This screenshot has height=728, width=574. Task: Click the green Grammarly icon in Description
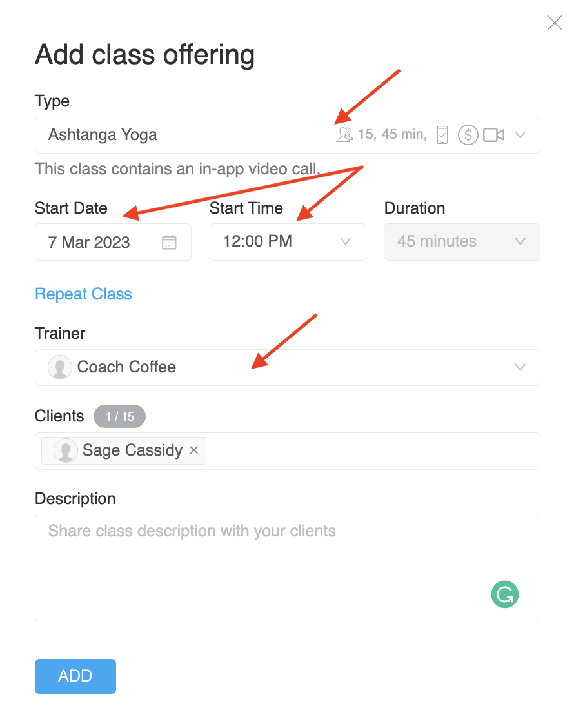click(505, 594)
